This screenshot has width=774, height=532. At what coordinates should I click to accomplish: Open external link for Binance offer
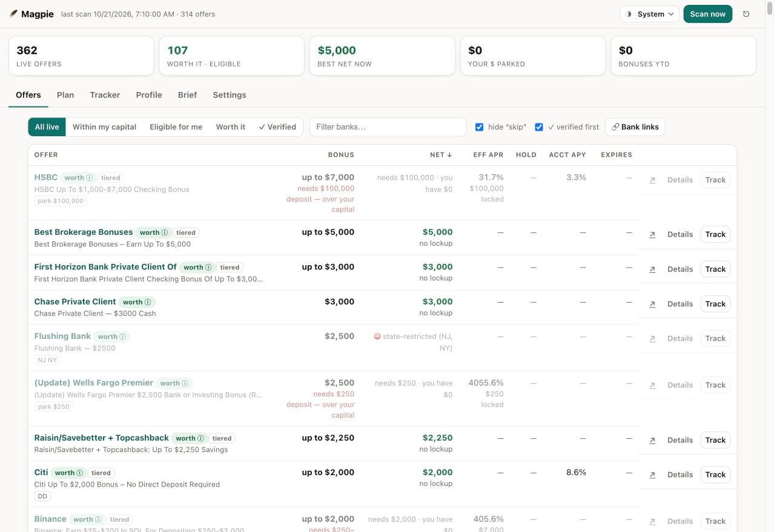pos(652,522)
